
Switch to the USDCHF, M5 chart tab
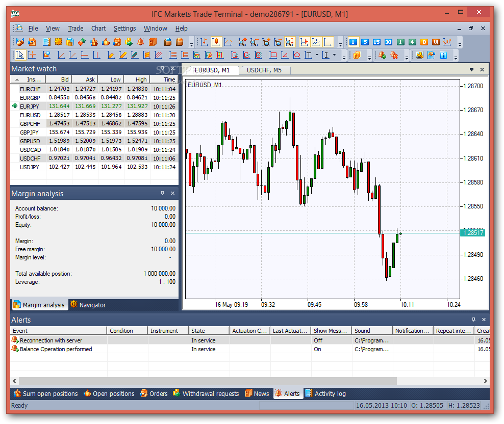(x=264, y=70)
